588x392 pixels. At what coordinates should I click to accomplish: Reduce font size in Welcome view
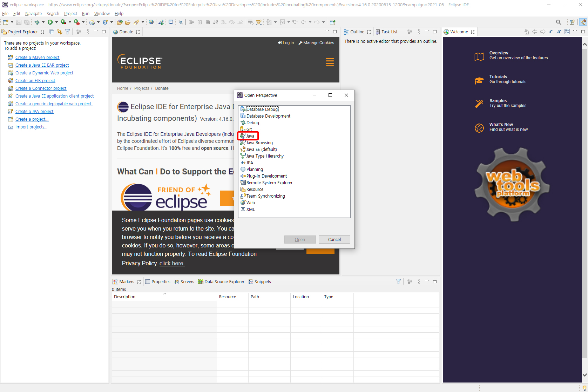550,32
